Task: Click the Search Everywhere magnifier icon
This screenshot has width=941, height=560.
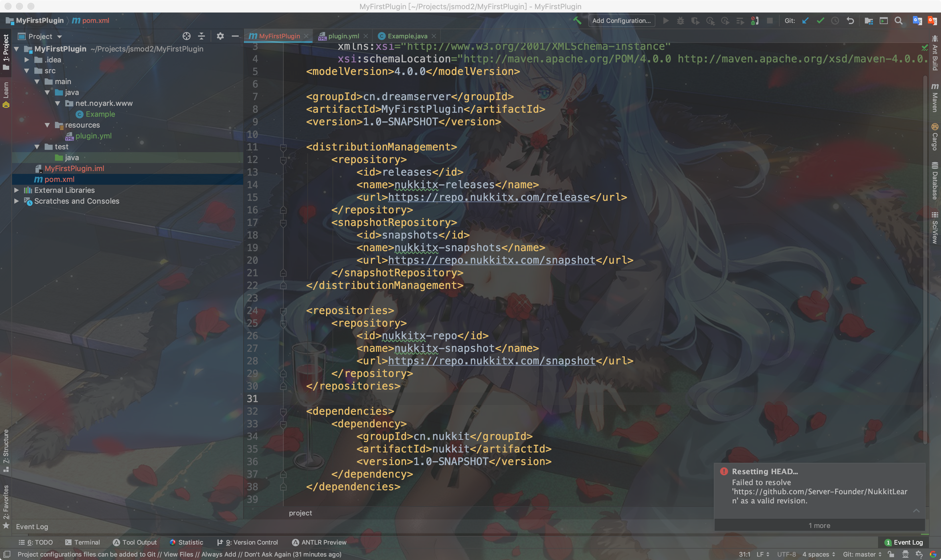Action: pos(899,21)
